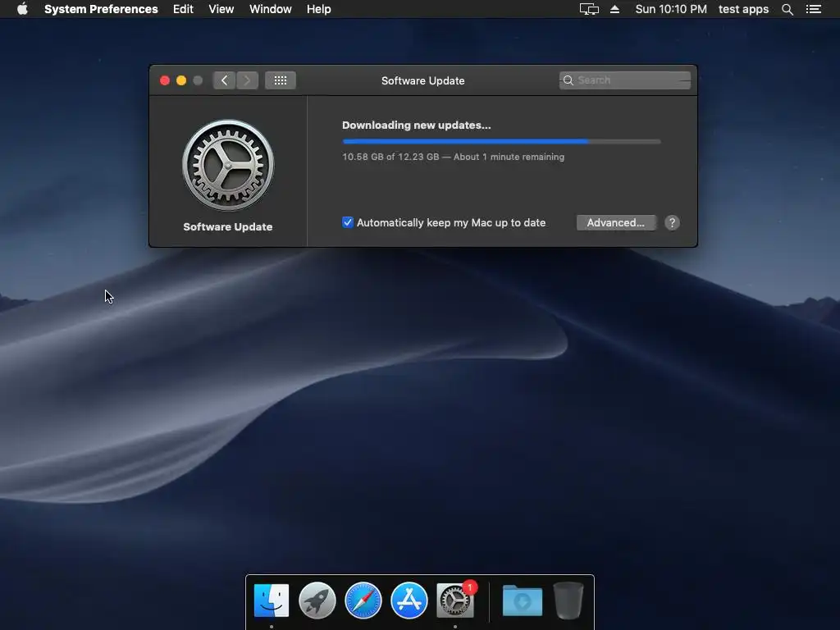
Task: Open the System Preferences menu
Action: tap(101, 9)
